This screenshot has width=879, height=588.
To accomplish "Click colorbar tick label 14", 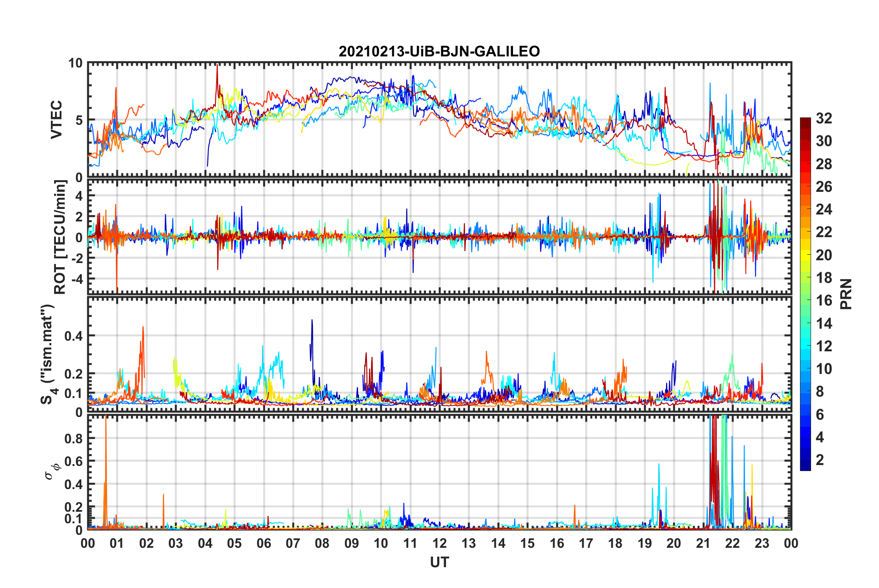I will [x=824, y=324].
